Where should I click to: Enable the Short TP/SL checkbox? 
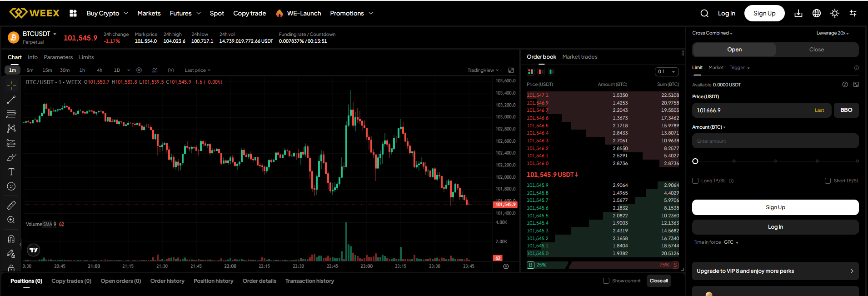coord(828,181)
